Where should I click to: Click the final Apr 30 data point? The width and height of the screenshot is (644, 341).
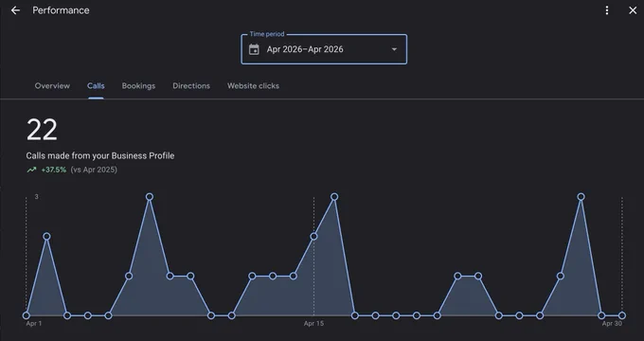click(x=622, y=315)
